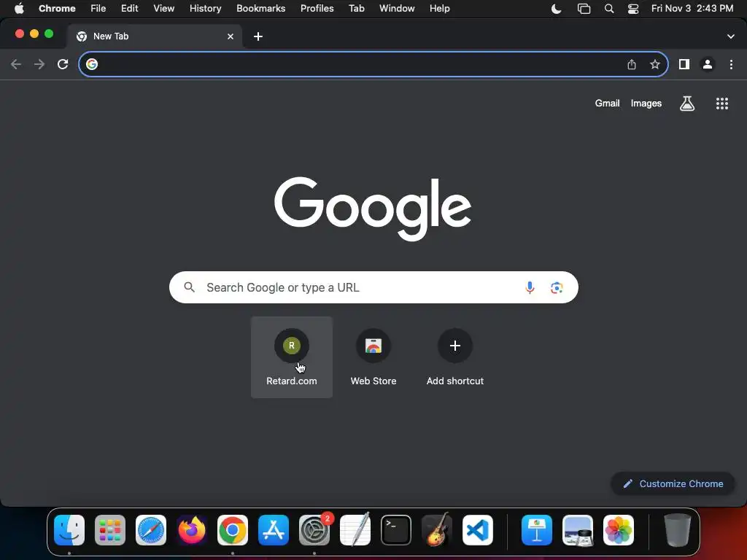This screenshot has width=747, height=560.
Task: Click the date and time in the menu bar
Action: click(x=692, y=9)
